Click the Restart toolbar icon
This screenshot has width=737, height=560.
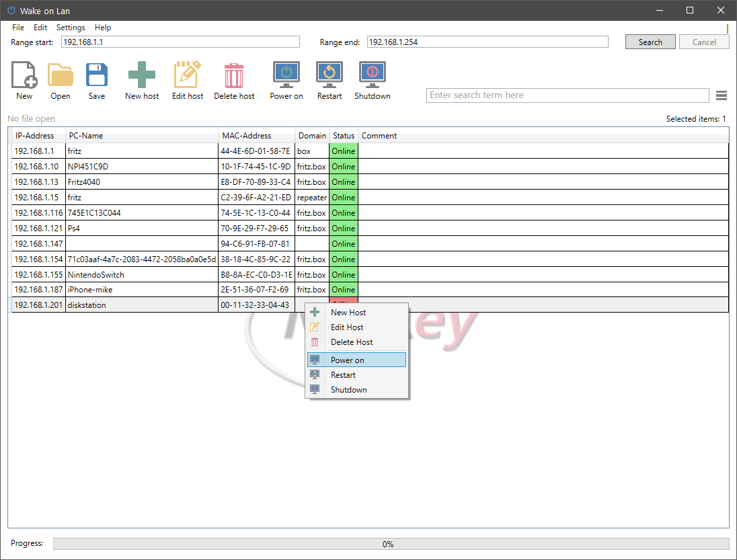tap(329, 75)
